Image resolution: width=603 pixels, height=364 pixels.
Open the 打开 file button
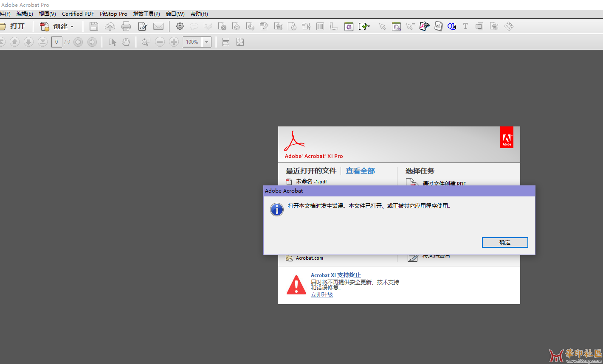[13, 26]
